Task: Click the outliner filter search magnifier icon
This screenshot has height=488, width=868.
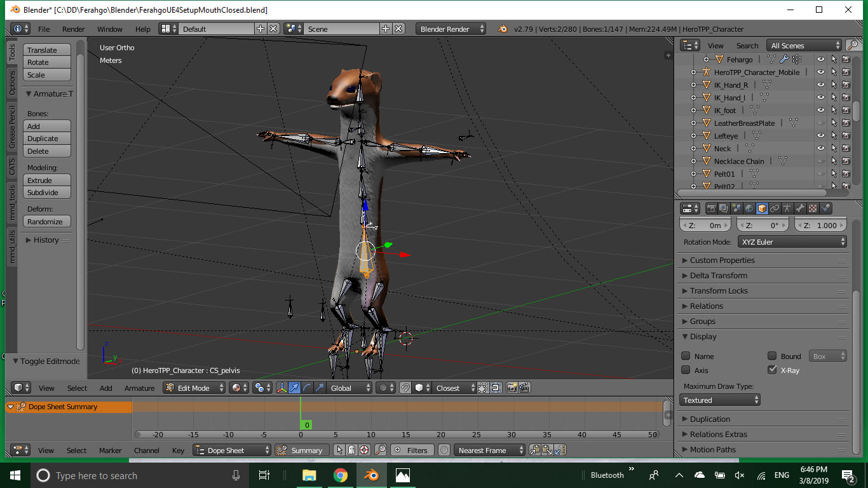Action: (853, 46)
